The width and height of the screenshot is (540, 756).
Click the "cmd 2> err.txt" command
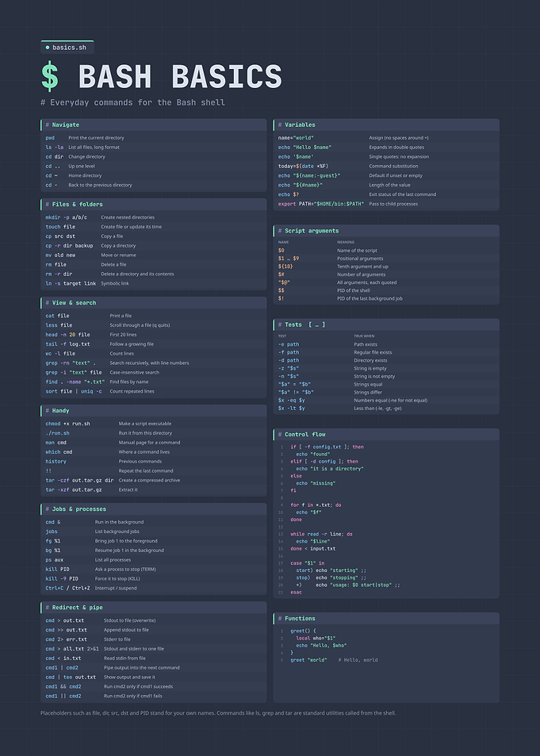pos(66,639)
